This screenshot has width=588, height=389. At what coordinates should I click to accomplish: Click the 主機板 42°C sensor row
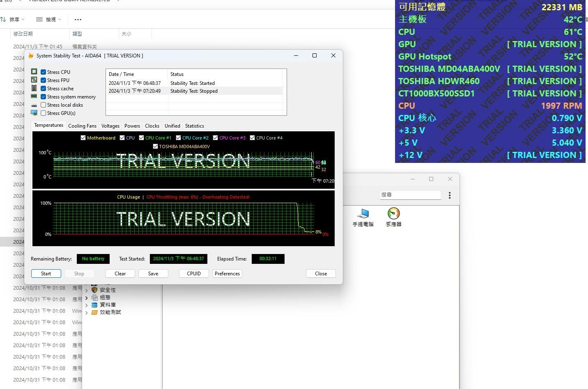click(x=490, y=19)
